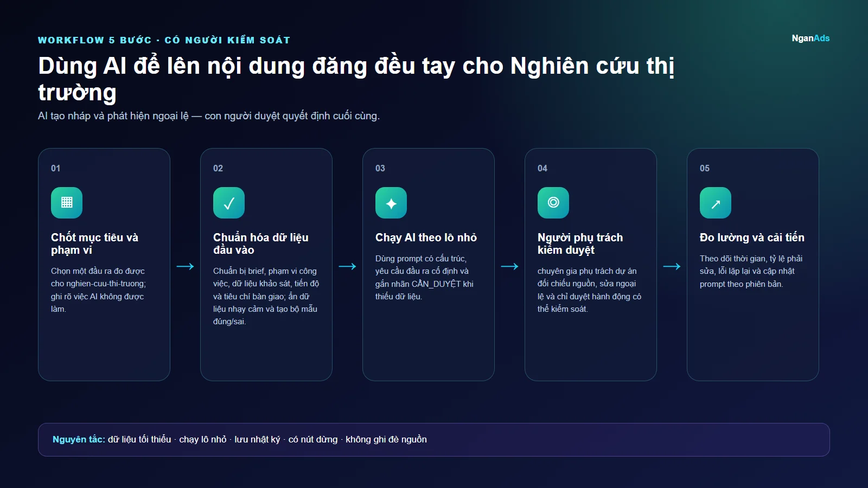Click the step number 03 label
Screen dimensions: 868x488
380,168
